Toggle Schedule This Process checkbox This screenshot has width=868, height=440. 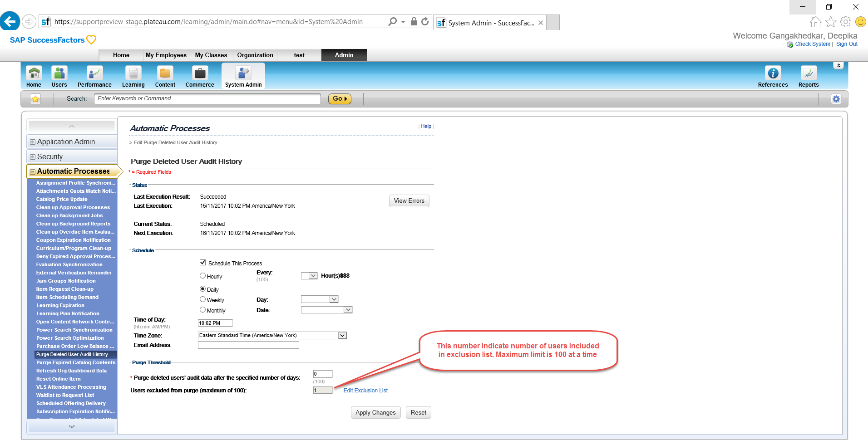(203, 263)
